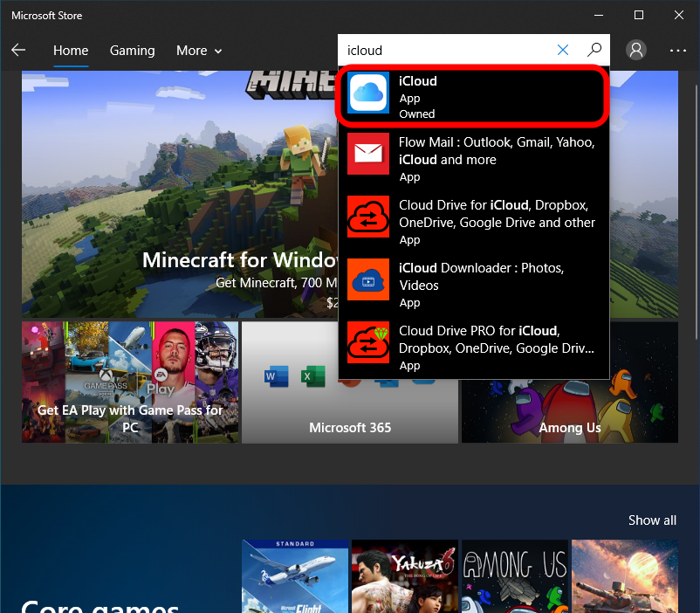
Task: Close the Microsoft Store window
Action: (679, 15)
